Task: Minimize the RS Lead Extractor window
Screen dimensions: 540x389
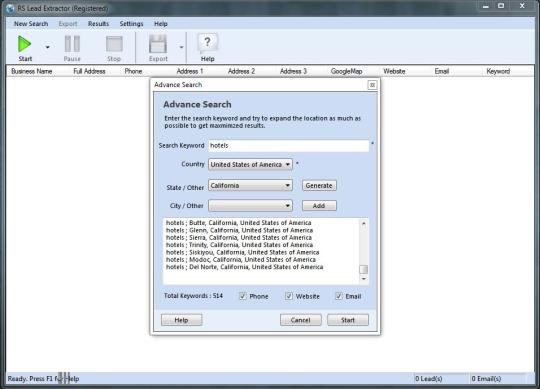Action: [x=486, y=6]
